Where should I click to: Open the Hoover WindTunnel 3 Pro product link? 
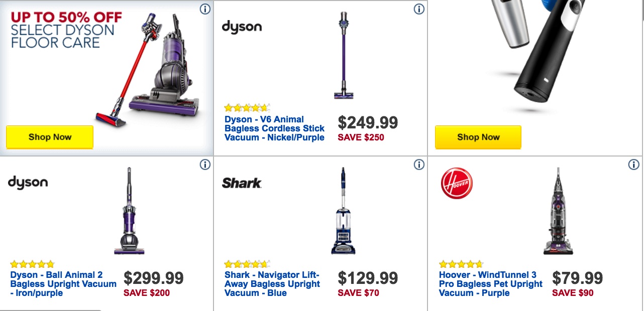tap(490, 283)
